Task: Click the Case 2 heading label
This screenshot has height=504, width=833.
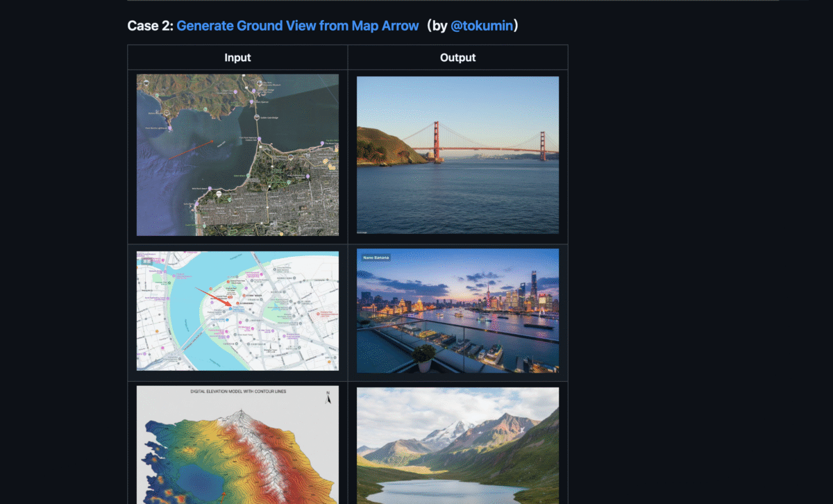Action: (x=150, y=26)
